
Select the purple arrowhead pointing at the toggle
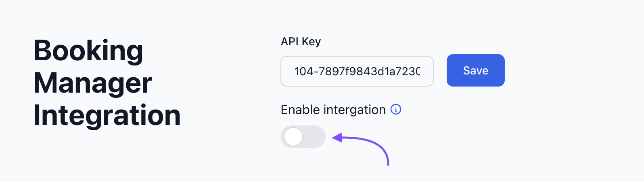pyautogui.click(x=337, y=138)
